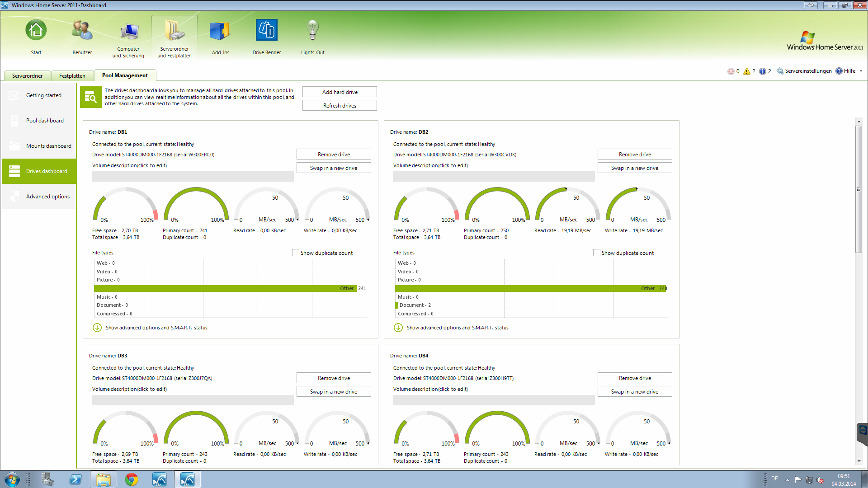Show hidden tray icons arrow
The image size is (868, 488).
click(787, 480)
